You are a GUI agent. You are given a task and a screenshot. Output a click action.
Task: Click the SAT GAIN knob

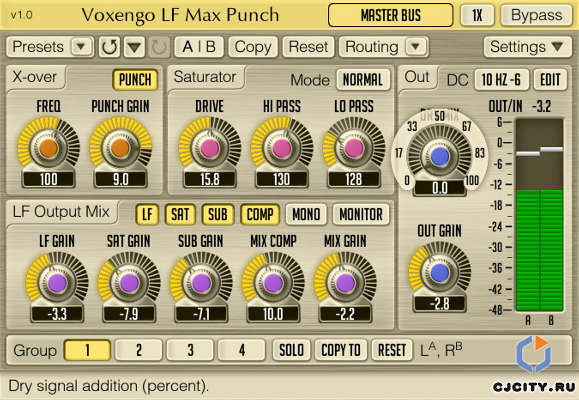pyautogui.click(x=129, y=283)
